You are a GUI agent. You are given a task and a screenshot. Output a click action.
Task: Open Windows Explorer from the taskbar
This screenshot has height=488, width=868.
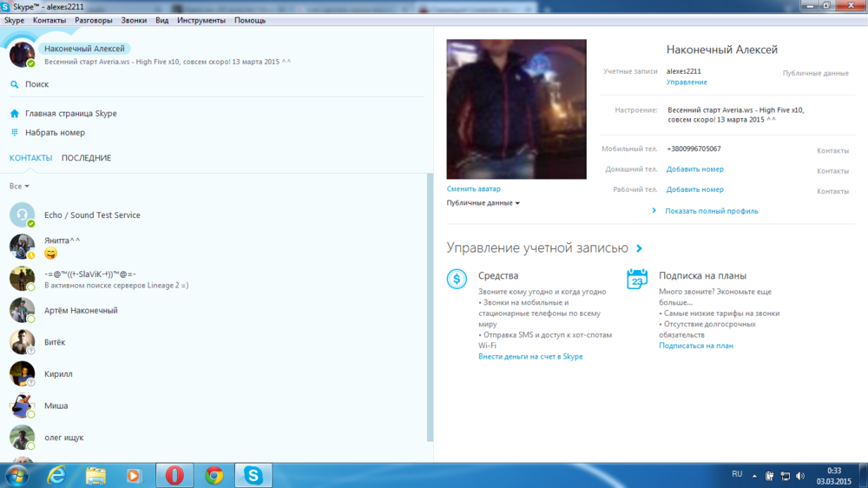[x=95, y=475]
